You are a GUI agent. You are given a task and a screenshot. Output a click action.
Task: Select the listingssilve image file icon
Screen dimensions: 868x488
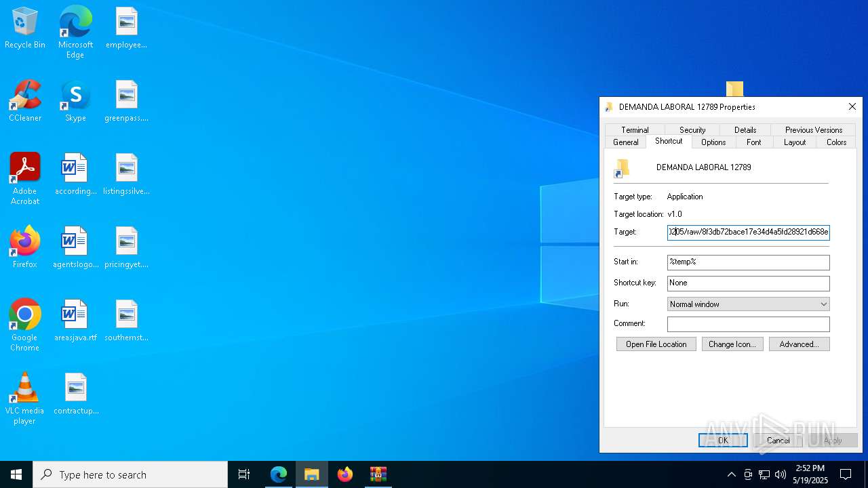click(126, 175)
